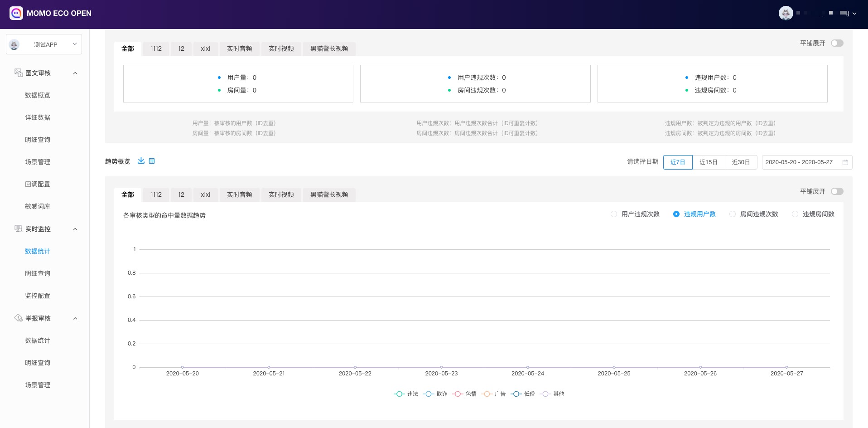The image size is (868, 428).
Task: Select the 房间违规次数 radio option
Action: (733, 214)
